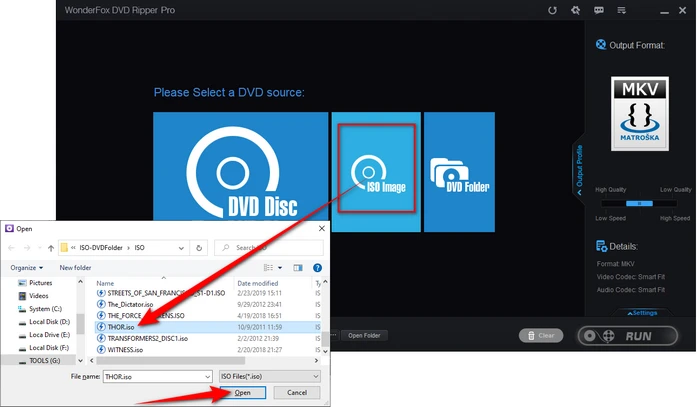Open the ISO Files(*.iso) type dropdown
This screenshot has width=700, height=407.
(x=270, y=377)
